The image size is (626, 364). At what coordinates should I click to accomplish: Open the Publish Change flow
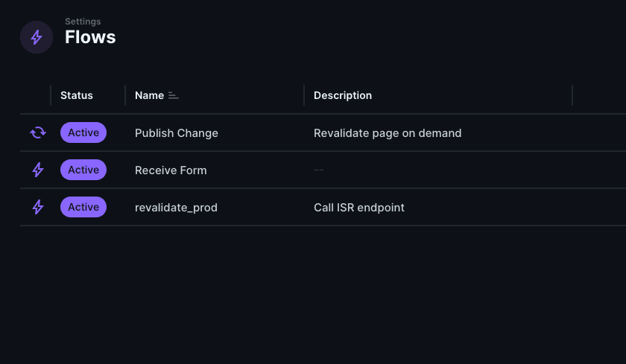click(177, 133)
